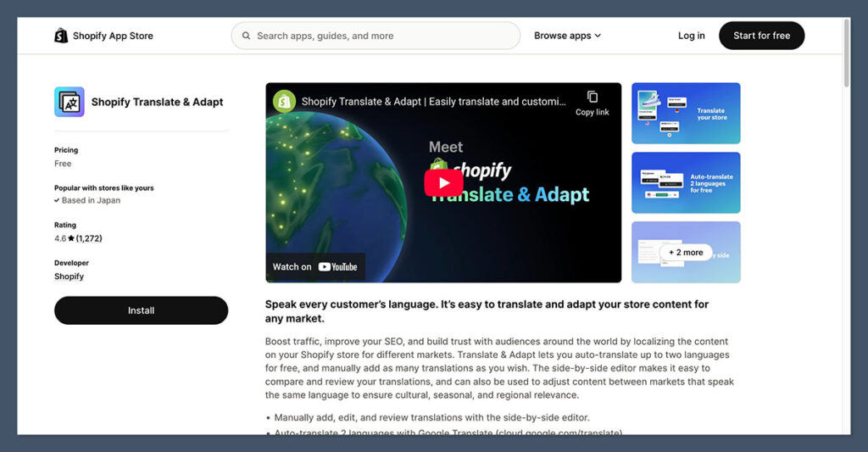
Task: Click the star icon in the rating
Action: point(71,239)
